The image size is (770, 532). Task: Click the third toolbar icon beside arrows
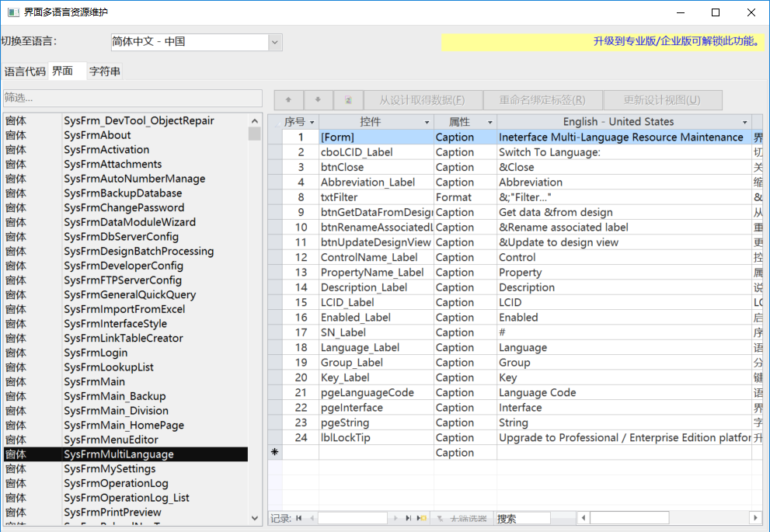(348, 100)
